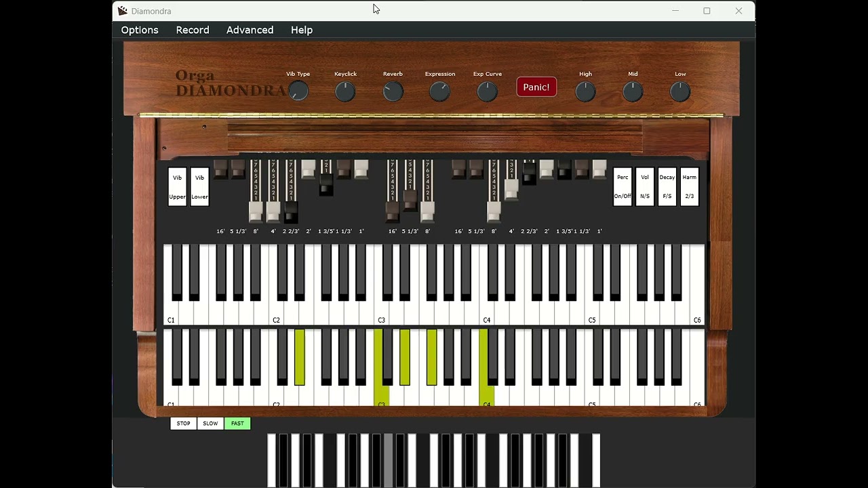Click the 8' drawbar handle in the right group
Viewport: 868px width, 488px height.
point(494,212)
